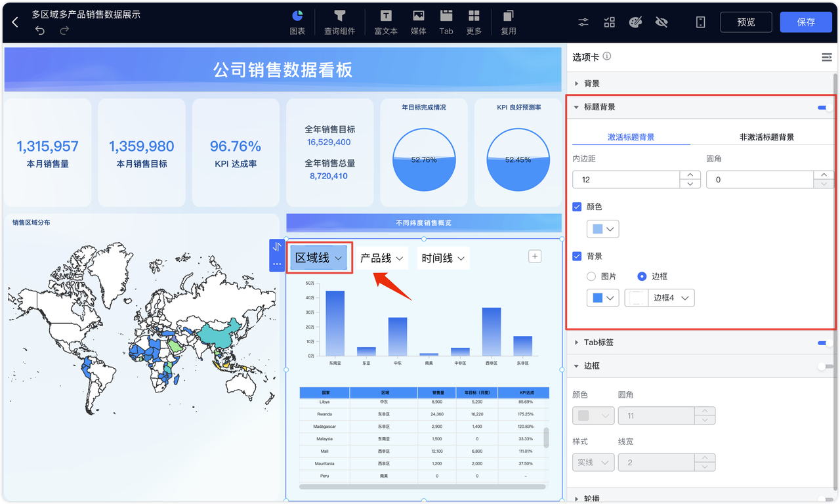Open the 实线 style dropdown
This screenshot has height=504, width=840.
point(593,463)
